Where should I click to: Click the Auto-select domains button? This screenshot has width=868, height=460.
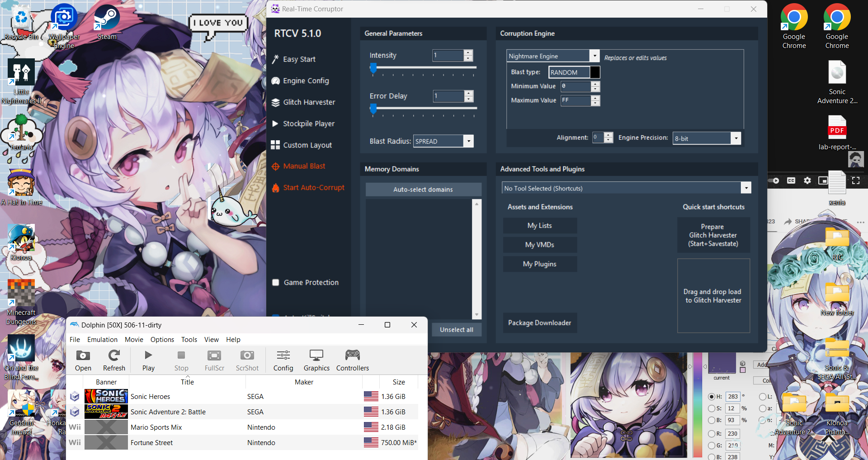click(x=423, y=190)
